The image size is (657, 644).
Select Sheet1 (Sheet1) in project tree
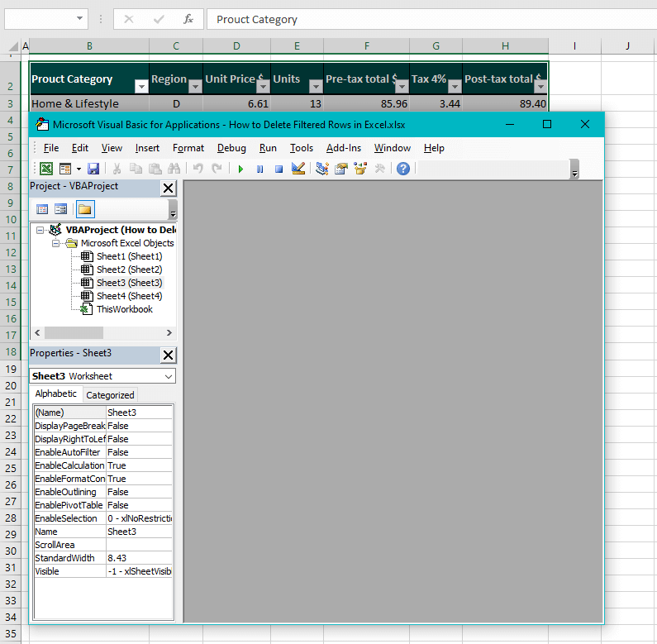[129, 256]
